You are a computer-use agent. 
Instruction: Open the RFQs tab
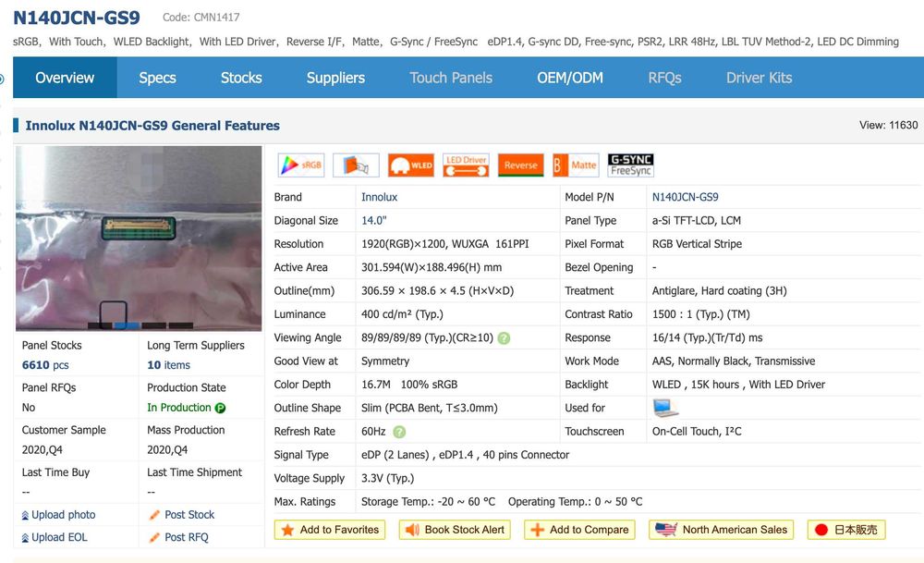click(x=664, y=78)
